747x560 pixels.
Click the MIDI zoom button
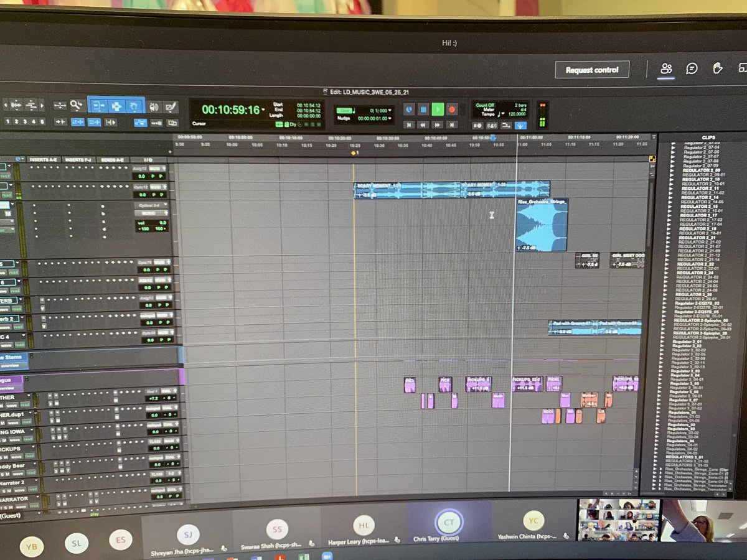click(x=31, y=105)
